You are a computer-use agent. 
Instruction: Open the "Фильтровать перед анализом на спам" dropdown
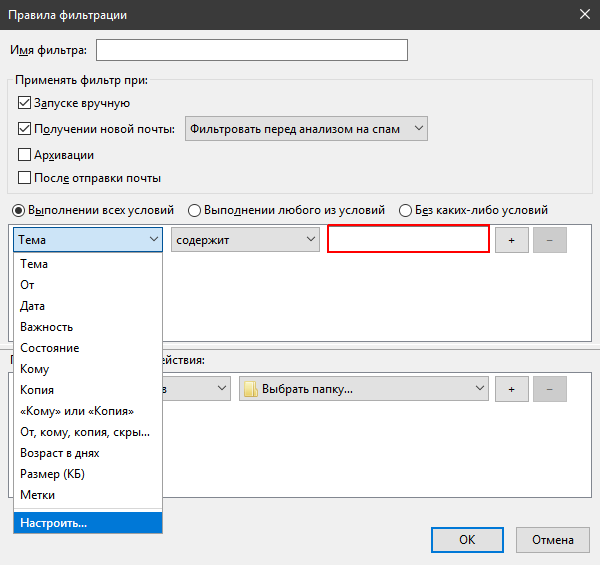point(306,129)
